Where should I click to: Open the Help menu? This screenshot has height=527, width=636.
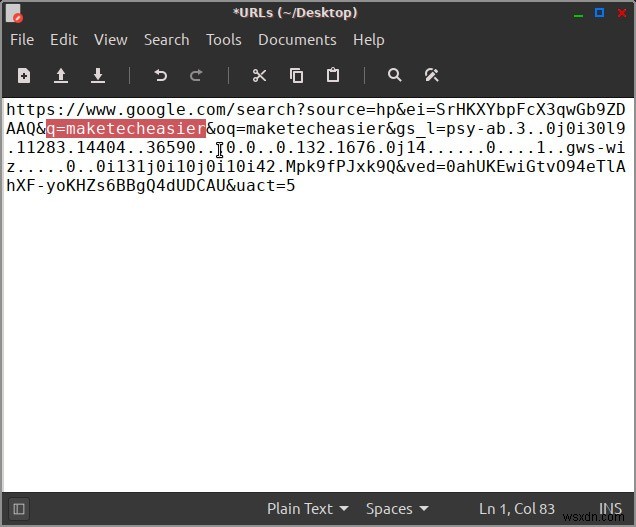coord(369,40)
